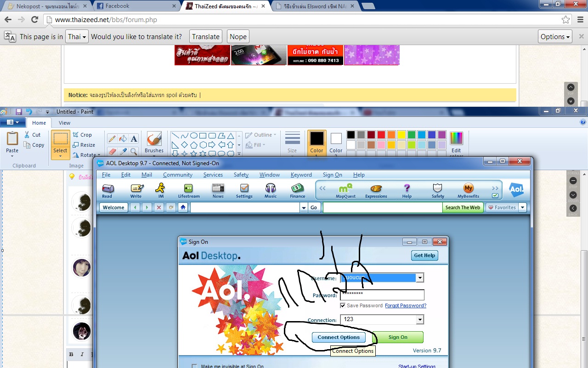Click the AOL stop loading X icon

click(159, 207)
